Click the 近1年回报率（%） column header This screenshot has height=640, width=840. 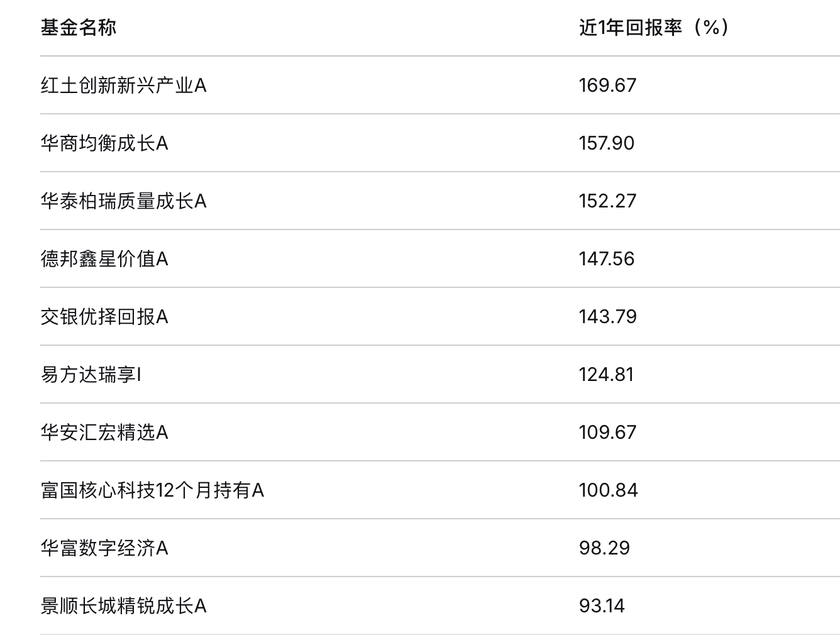[654, 28]
